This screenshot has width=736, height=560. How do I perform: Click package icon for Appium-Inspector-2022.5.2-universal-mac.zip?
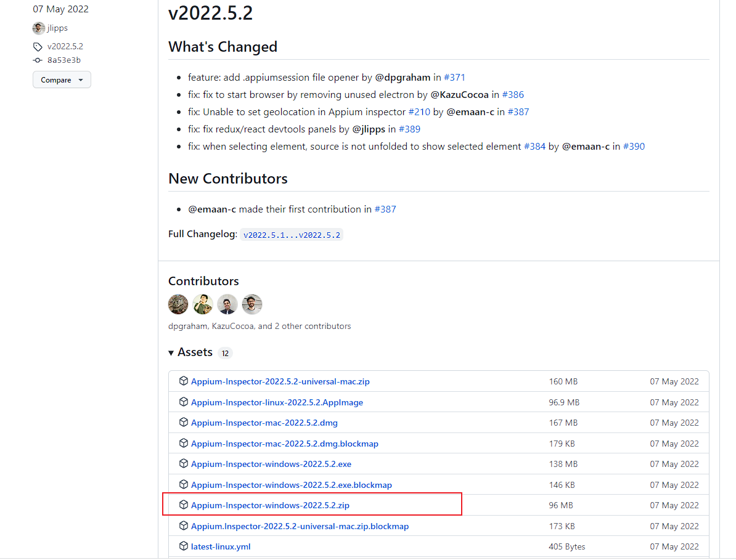[184, 381]
